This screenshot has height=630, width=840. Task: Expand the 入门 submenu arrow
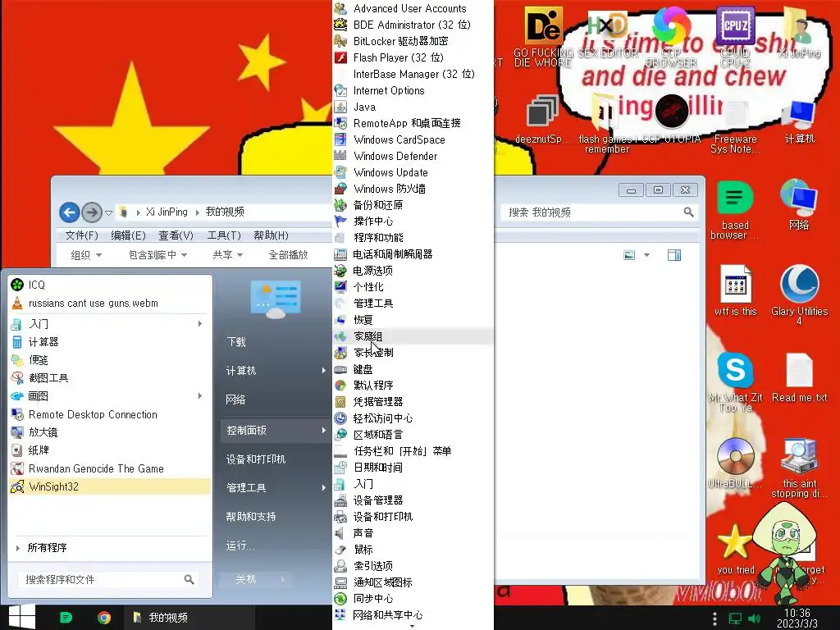tap(200, 323)
